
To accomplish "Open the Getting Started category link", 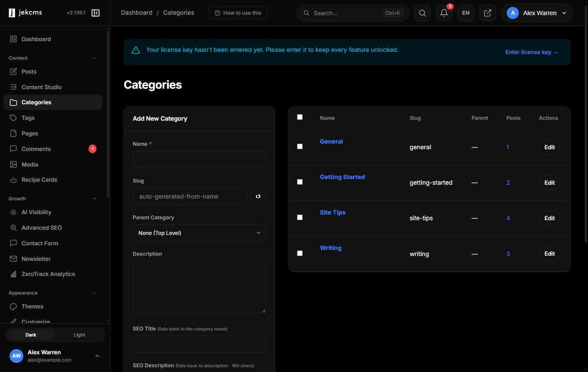I will (342, 177).
